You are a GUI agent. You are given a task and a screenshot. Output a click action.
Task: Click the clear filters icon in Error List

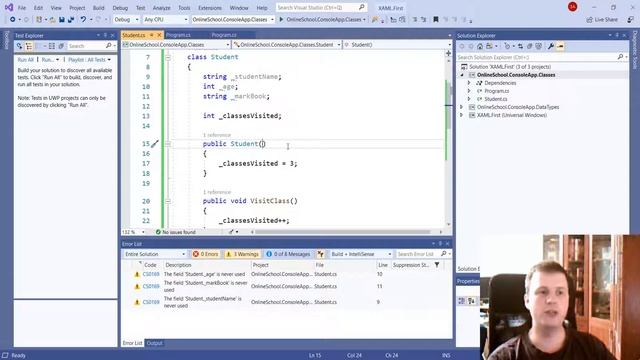[321, 254]
